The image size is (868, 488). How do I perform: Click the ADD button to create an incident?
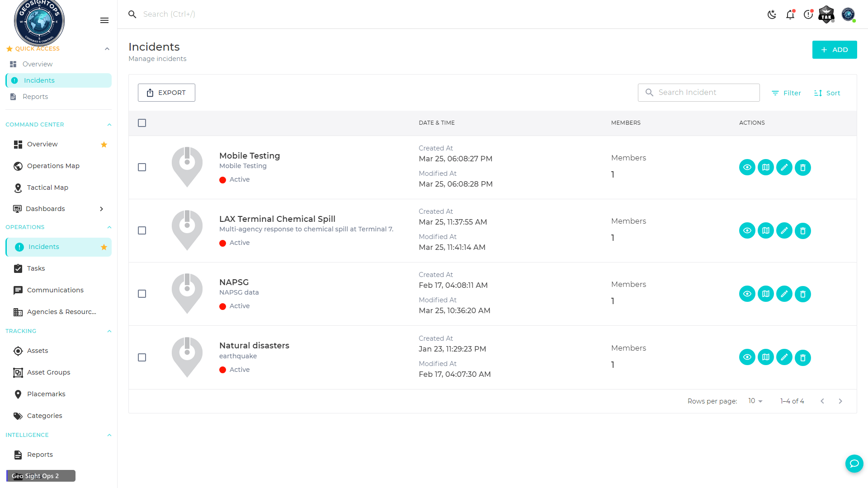pyautogui.click(x=834, y=50)
